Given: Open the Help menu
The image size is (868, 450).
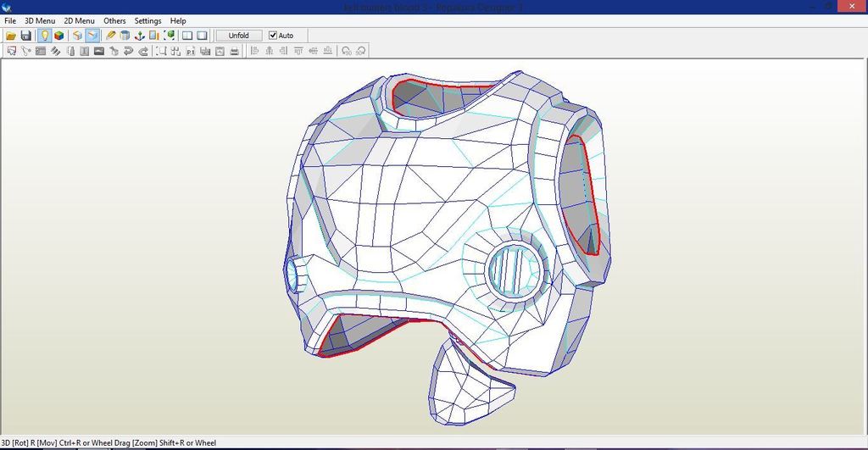Looking at the screenshot, I should point(178,20).
